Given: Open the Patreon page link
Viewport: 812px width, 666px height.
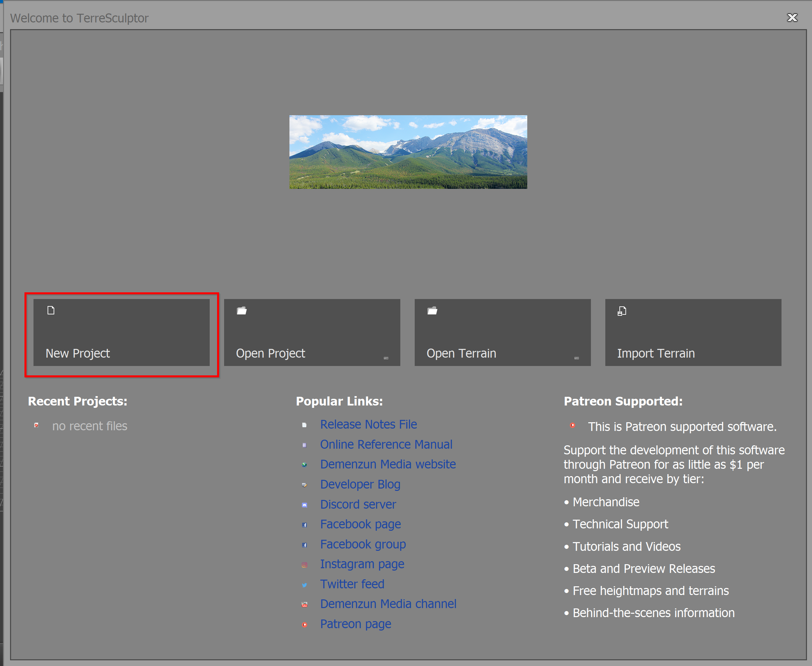Looking at the screenshot, I should coord(356,624).
